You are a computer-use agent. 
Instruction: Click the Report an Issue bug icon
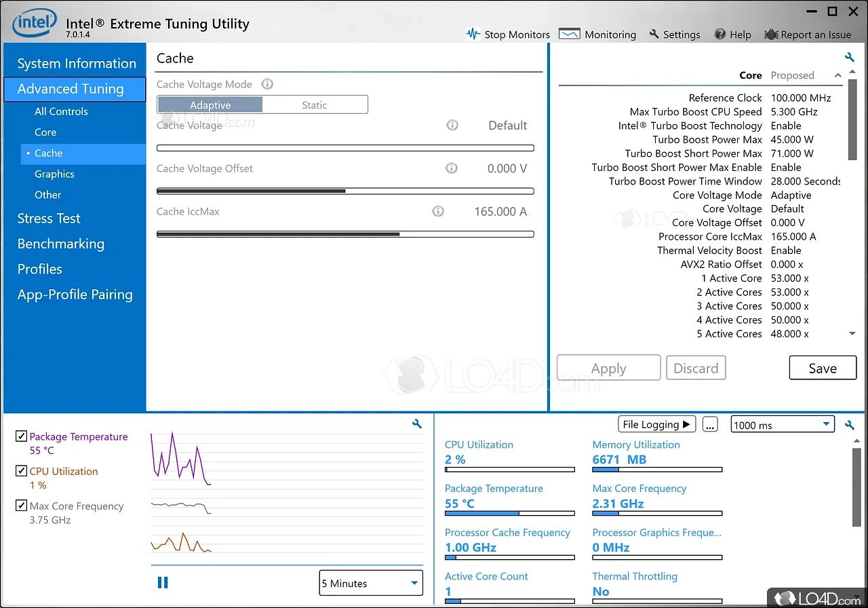[771, 34]
